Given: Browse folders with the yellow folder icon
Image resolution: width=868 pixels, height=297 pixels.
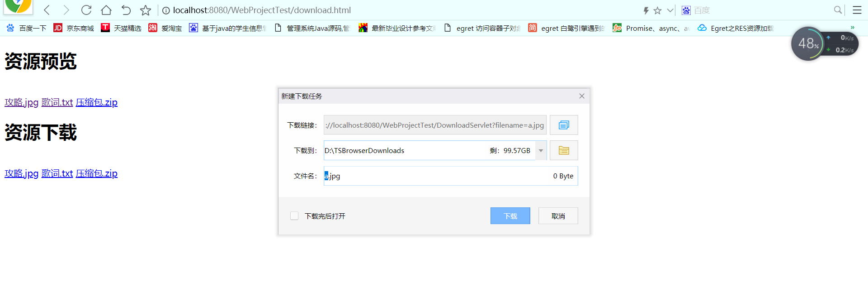Looking at the screenshot, I should [x=564, y=150].
